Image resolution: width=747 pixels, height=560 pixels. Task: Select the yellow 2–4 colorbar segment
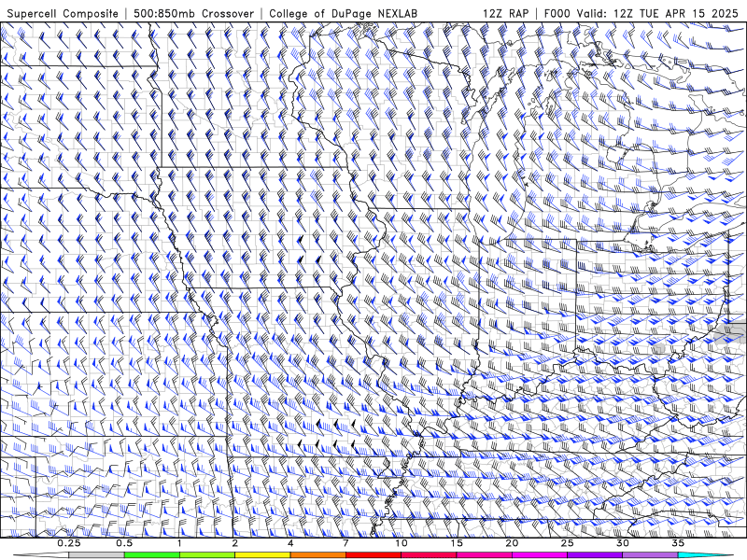(x=262, y=555)
